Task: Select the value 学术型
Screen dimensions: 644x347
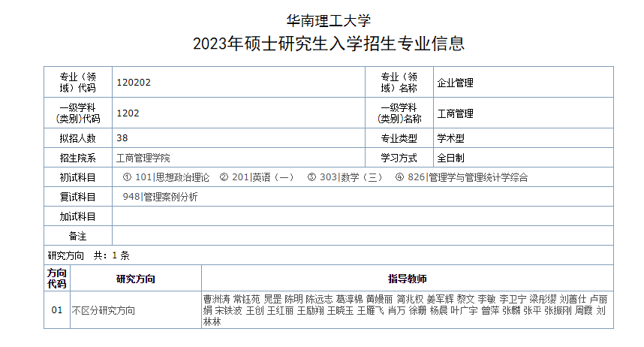Action: (450, 138)
